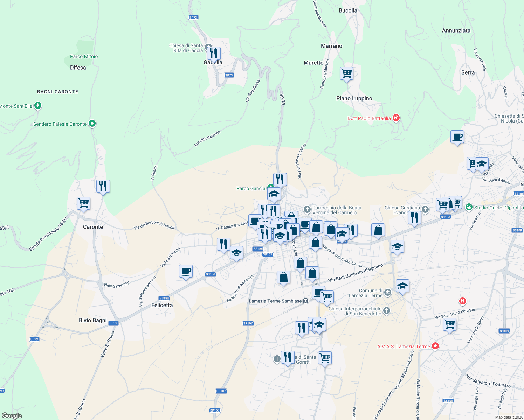
Task: Open the A.V.A.S. Lamezia Terme red marker
Action: coord(435,346)
